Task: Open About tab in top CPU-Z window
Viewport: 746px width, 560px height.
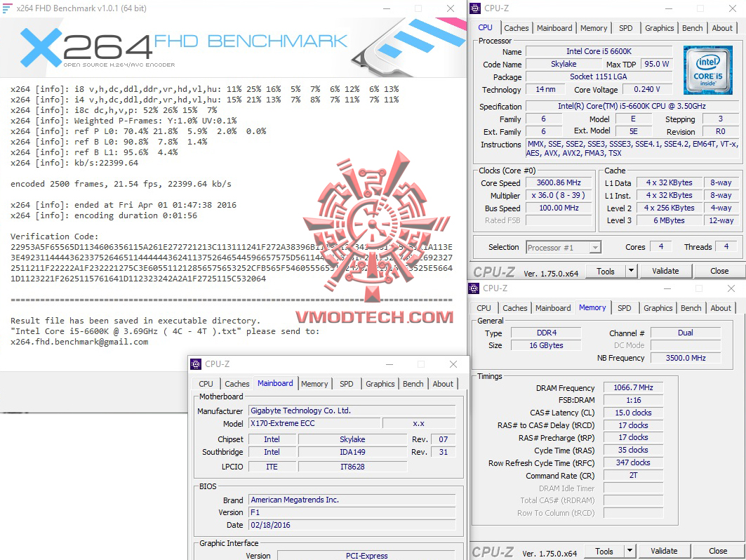Action: 721,28
